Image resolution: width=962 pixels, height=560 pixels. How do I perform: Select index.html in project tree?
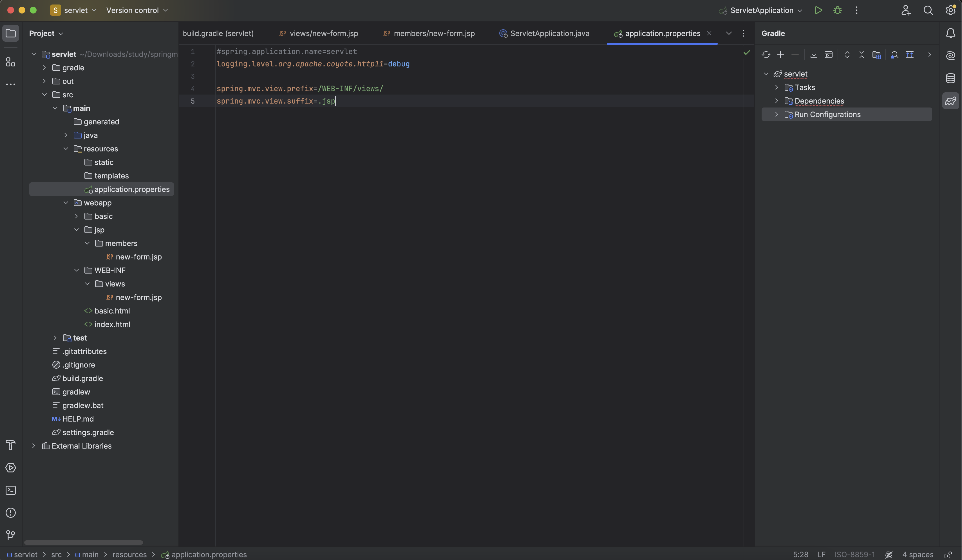[x=112, y=324]
